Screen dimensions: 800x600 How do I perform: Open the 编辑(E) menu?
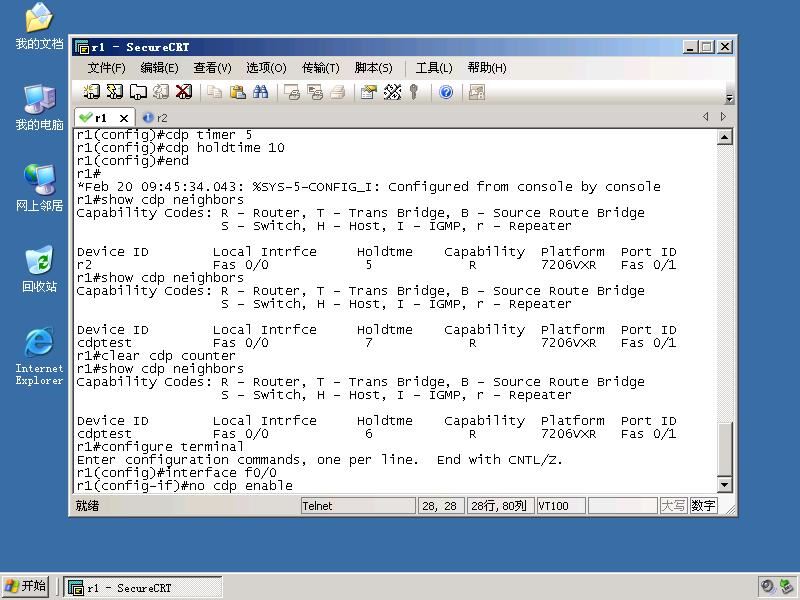[x=160, y=68]
